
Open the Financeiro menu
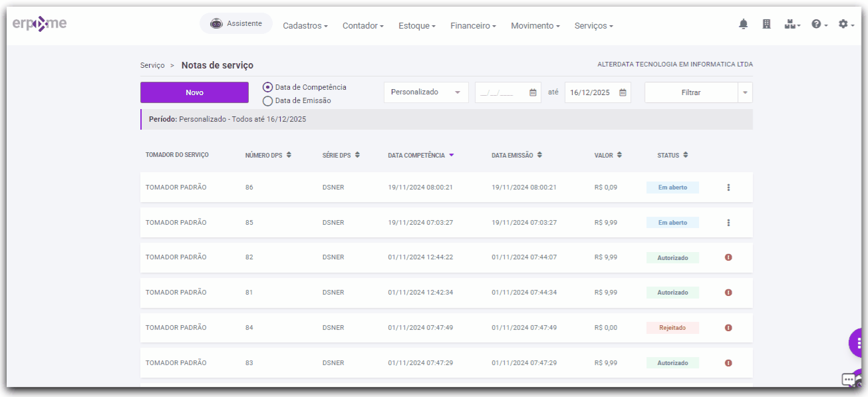[473, 26]
